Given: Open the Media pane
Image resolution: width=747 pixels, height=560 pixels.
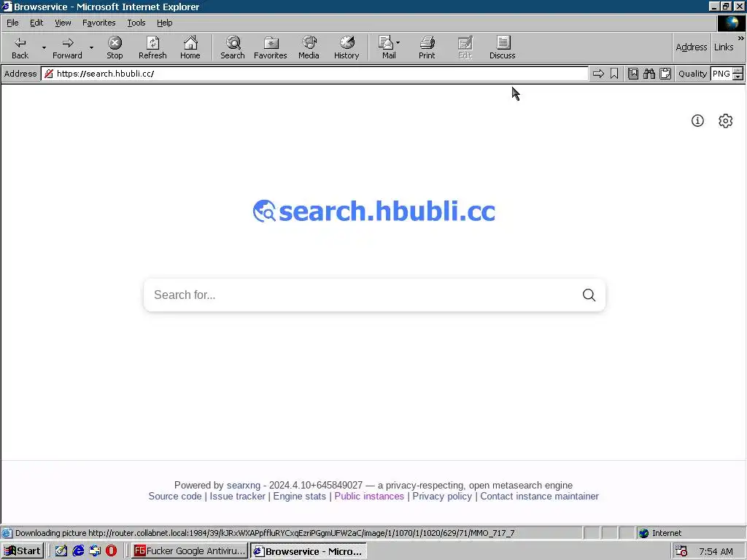Looking at the screenshot, I should click(x=309, y=47).
